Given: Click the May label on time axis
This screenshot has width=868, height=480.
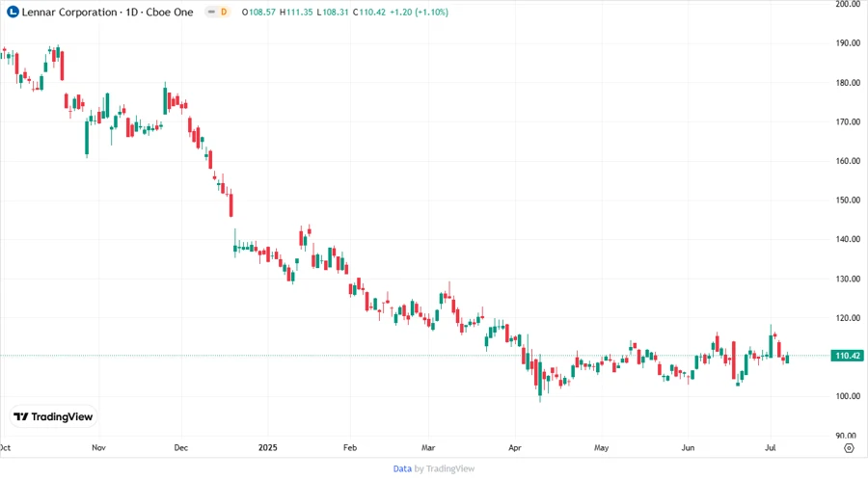Looking at the screenshot, I should [601, 447].
